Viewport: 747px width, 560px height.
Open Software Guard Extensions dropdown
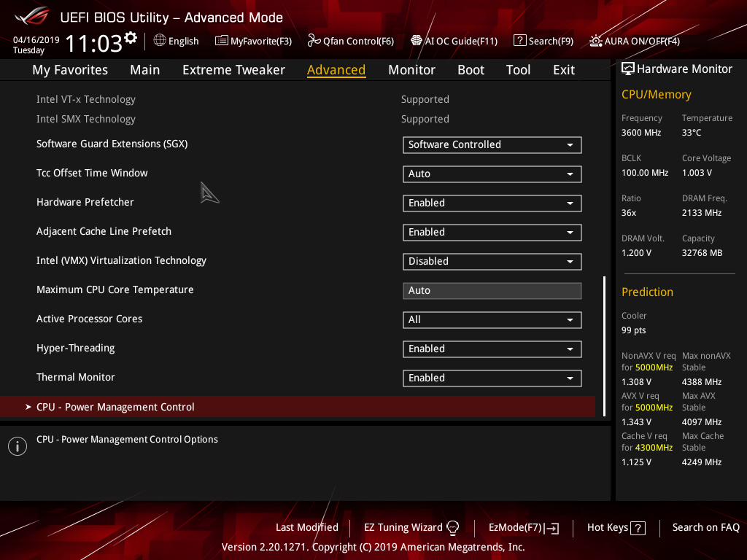pyautogui.click(x=492, y=145)
